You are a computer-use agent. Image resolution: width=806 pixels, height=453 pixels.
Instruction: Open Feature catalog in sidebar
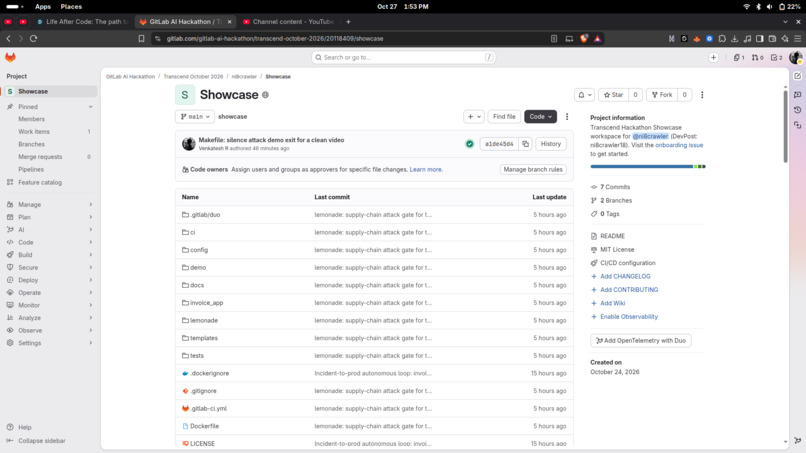40,183
